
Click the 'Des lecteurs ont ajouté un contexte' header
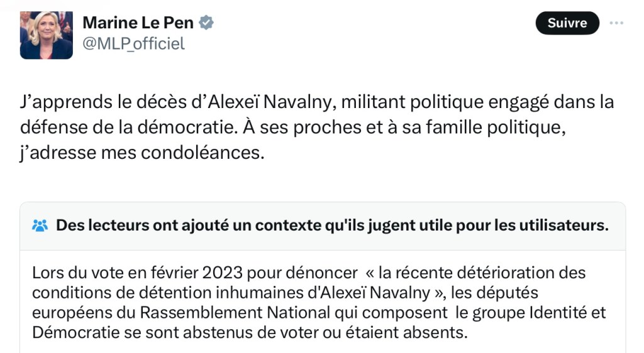(x=332, y=225)
